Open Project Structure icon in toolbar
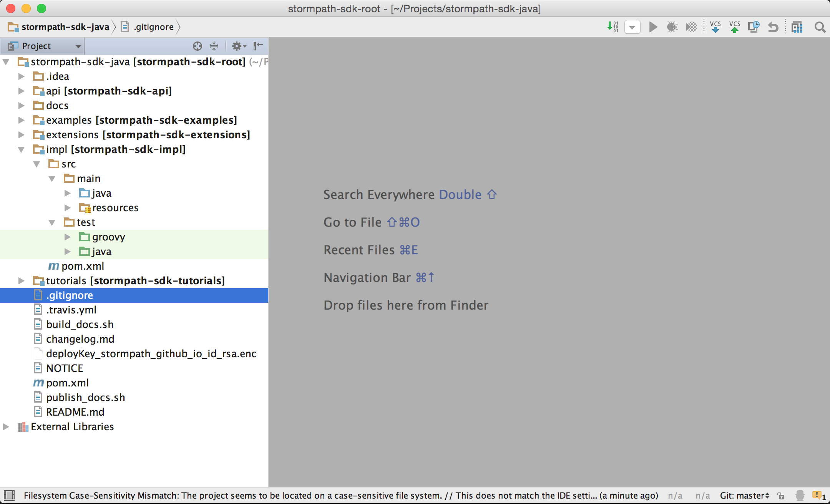830x504 pixels. coord(797,27)
